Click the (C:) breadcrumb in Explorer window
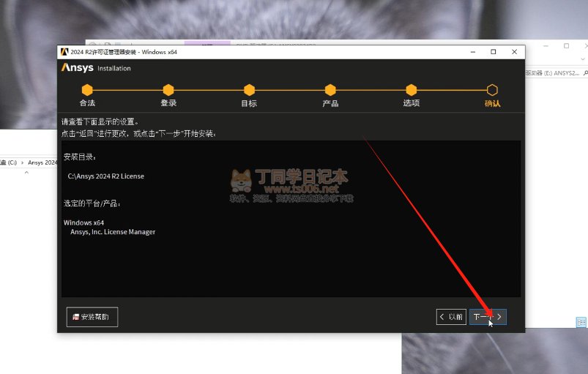This screenshot has height=374, width=588. (x=12, y=162)
